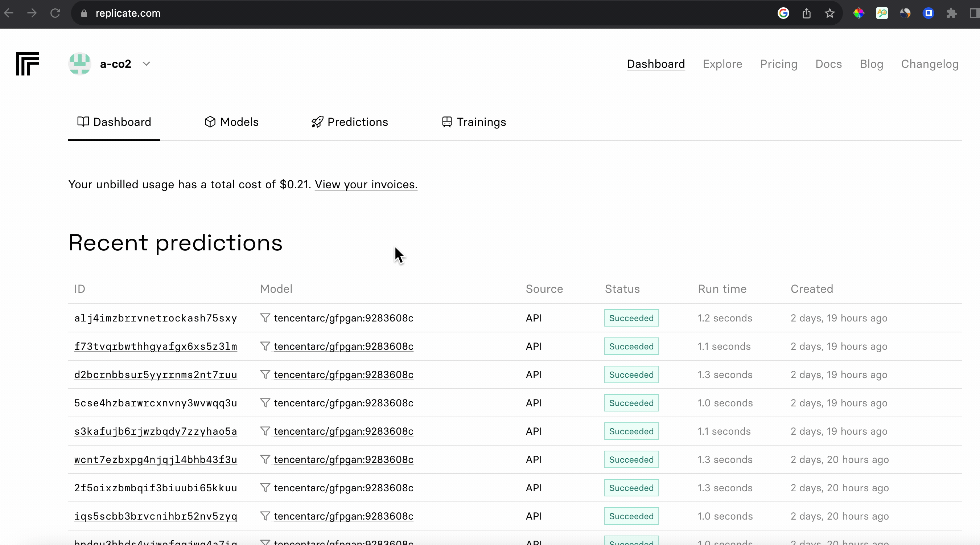Screen dimensions: 980x545
Task: Switch to the Models tab
Action: pos(231,122)
